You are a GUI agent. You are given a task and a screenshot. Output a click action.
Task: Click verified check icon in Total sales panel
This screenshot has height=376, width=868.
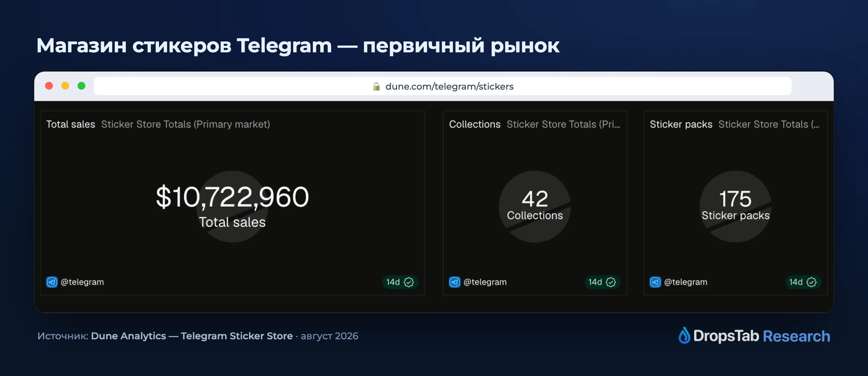[408, 282]
